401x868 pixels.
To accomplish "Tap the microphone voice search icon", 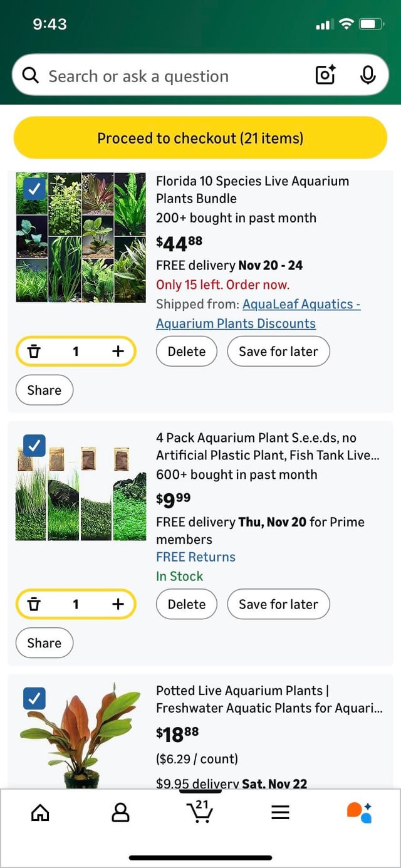I will click(x=368, y=76).
